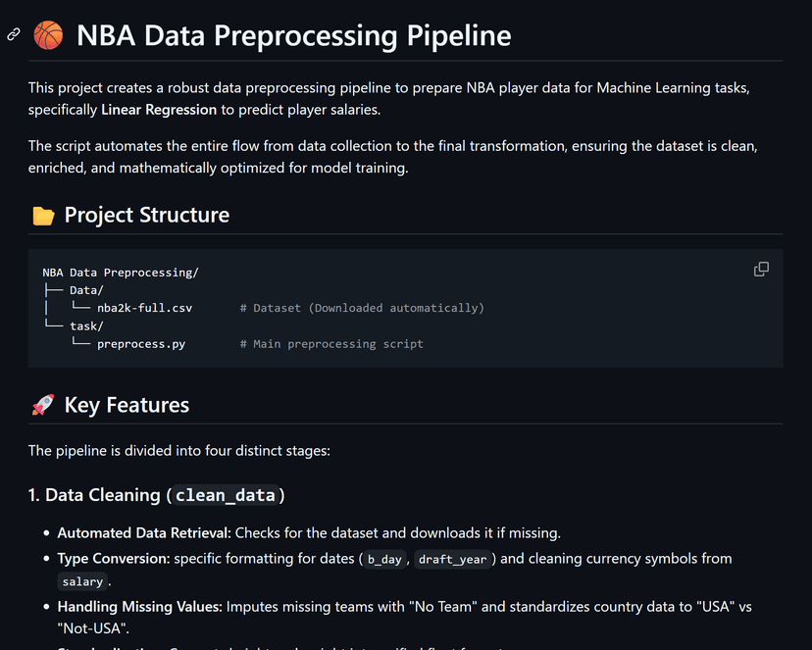This screenshot has height=650, width=812.
Task: Click the chain link anchor icon beside the title
Action: [x=13, y=34]
